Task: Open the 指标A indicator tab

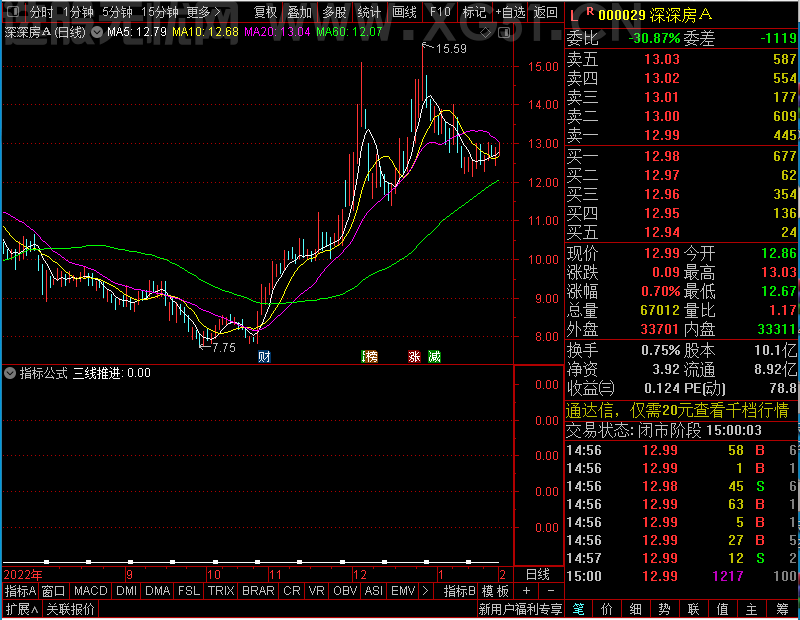Action: coord(20,591)
